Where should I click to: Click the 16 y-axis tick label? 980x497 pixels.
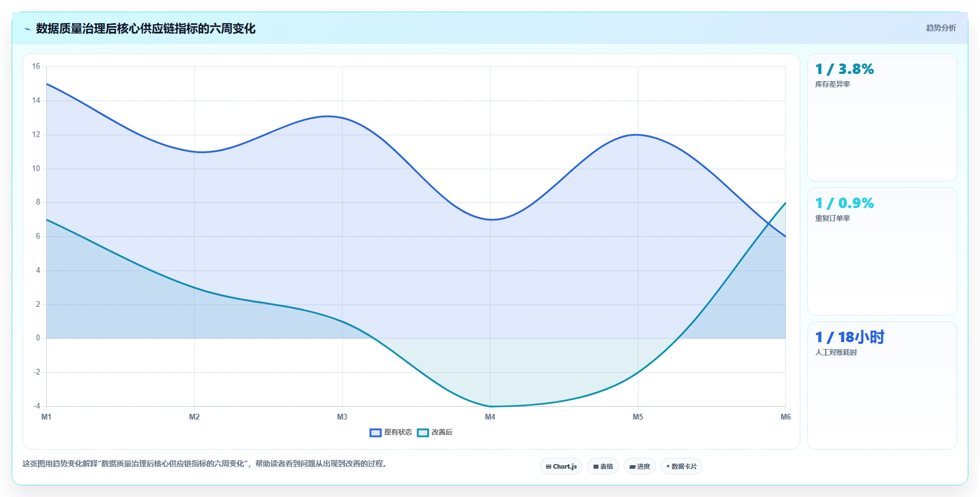(x=36, y=66)
